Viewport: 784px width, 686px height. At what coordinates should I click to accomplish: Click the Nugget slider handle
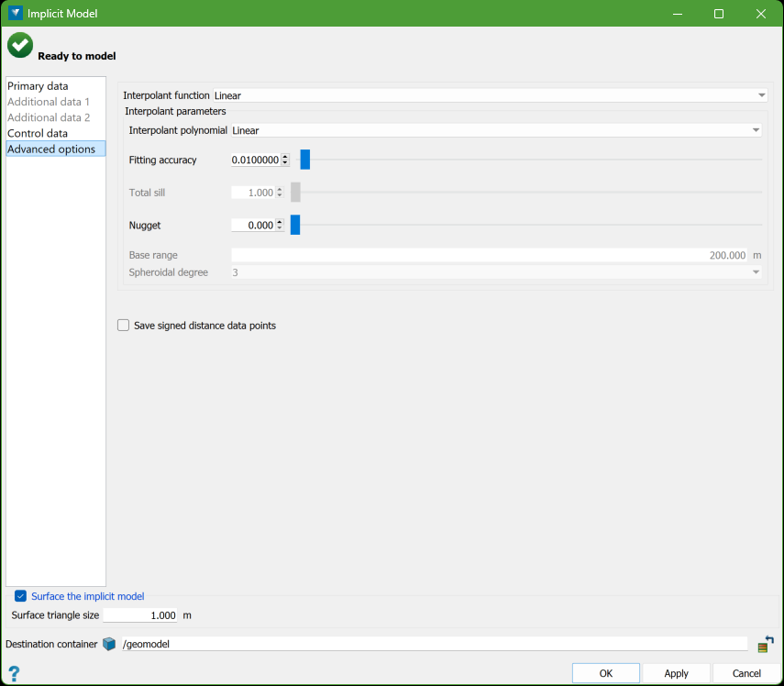tap(295, 225)
